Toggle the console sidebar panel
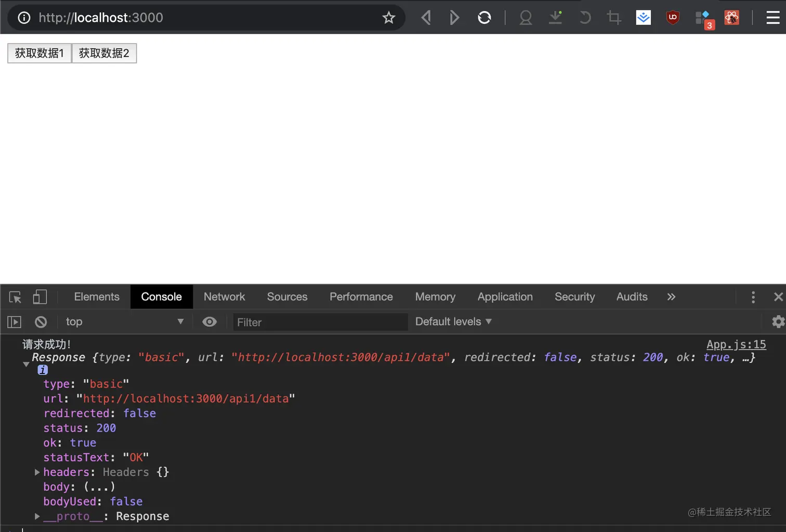This screenshot has width=786, height=532. point(15,322)
